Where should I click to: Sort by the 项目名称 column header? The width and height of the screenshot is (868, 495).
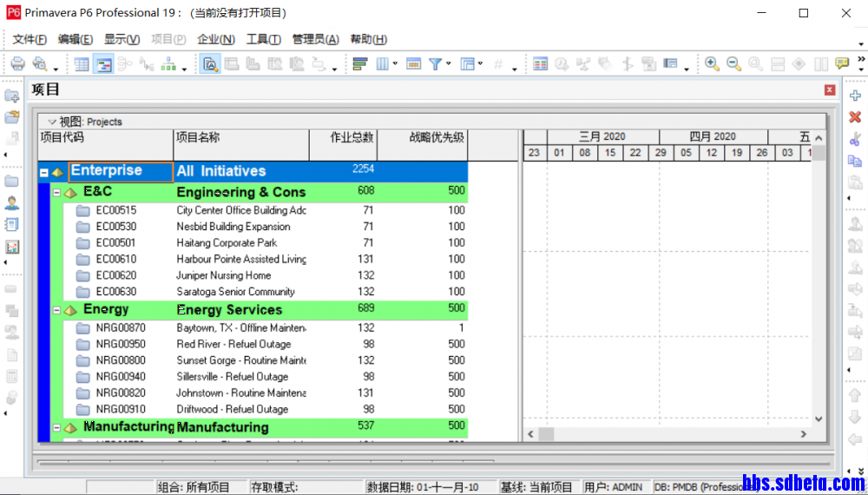point(241,145)
